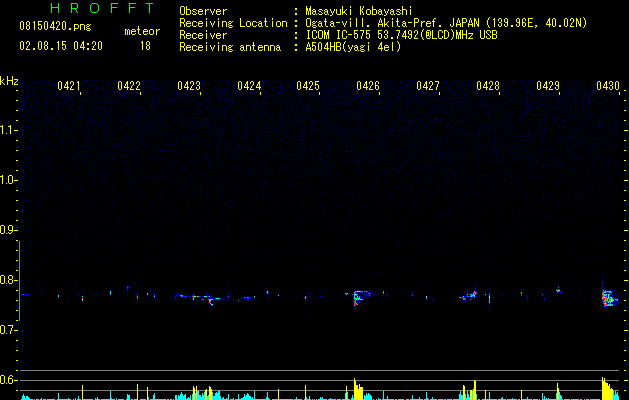Click the HROFFT title text
The image size is (629, 400).
[x=103, y=8]
